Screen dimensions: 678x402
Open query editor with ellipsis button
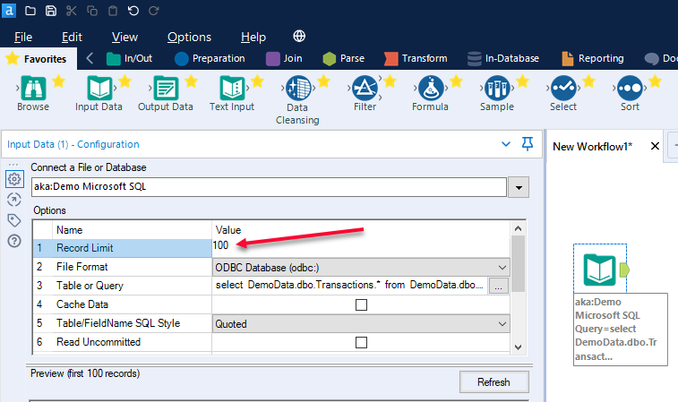tap(499, 286)
